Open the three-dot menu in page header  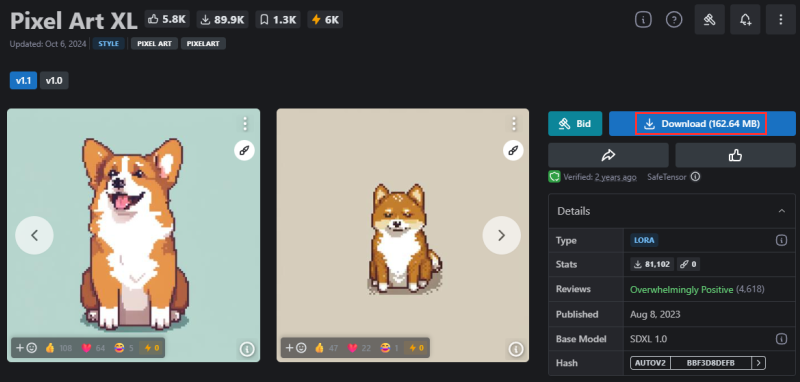[781, 20]
